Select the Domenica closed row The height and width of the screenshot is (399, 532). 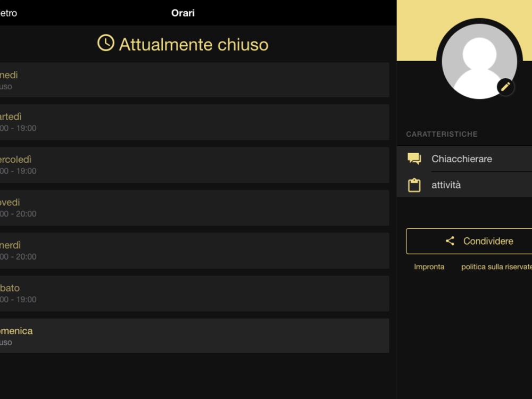click(194, 336)
